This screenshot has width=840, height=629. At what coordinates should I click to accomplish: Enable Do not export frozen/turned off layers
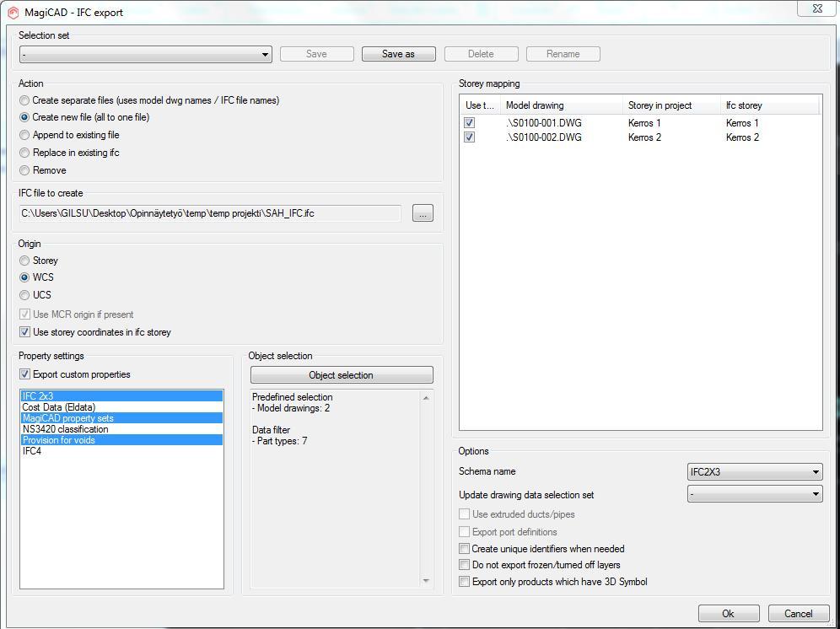point(465,565)
